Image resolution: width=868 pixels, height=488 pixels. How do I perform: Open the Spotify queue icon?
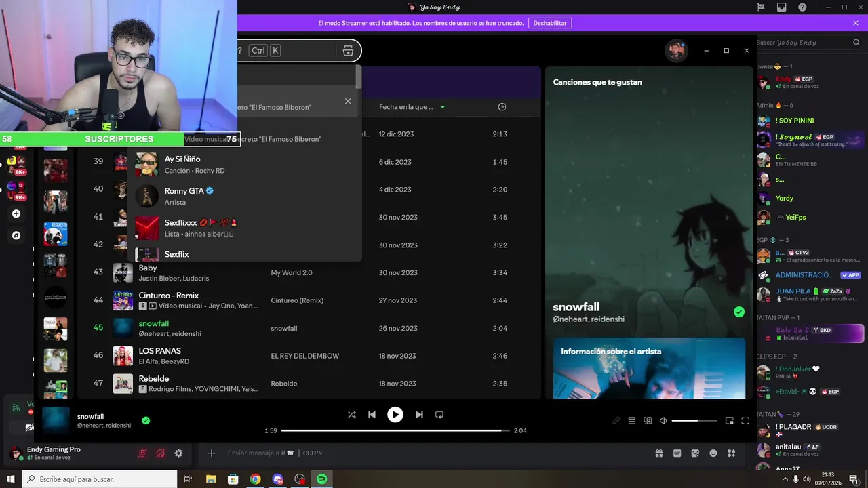coord(632,421)
